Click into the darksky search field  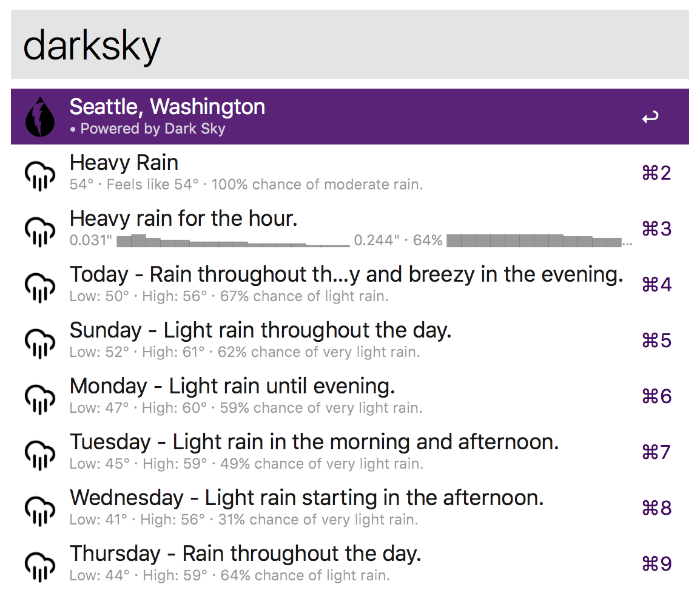[x=350, y=45]
